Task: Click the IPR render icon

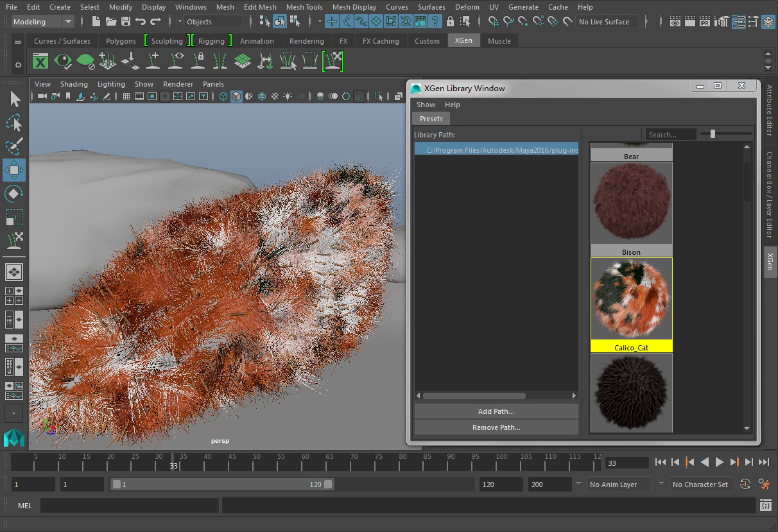Action: pyautogui.click(x=704, y=22)
